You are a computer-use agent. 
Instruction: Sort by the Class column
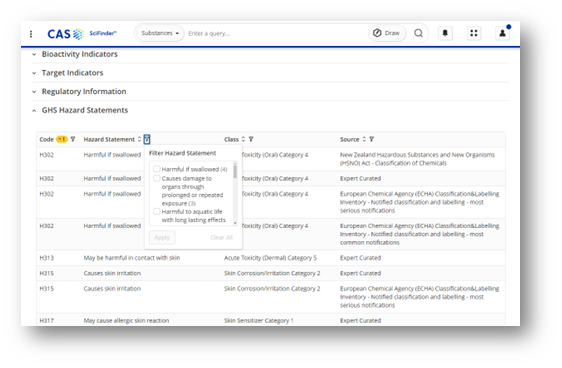click(243, 139)
